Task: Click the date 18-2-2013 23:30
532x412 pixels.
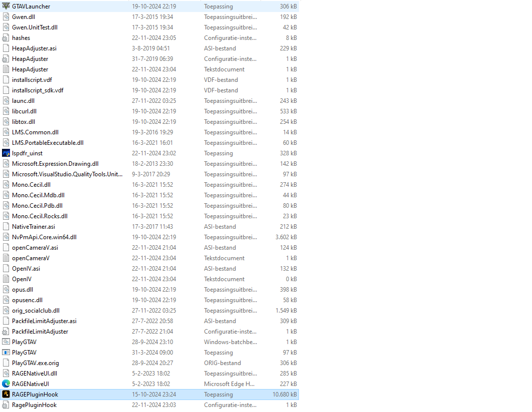Action: 152,164
